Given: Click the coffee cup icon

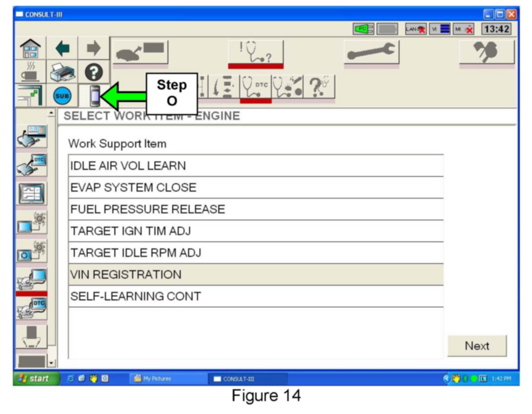Looking at the screenshot, I should pos(30,72).
